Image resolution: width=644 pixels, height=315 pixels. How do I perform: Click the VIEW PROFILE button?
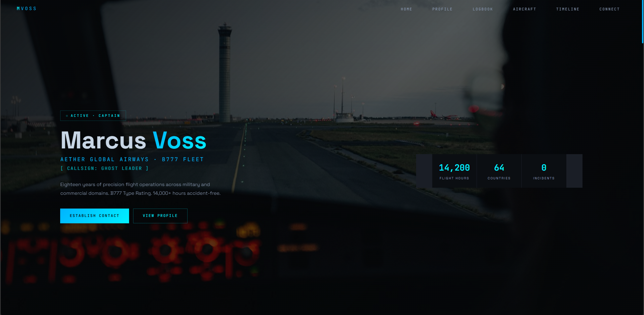[160, 216]
